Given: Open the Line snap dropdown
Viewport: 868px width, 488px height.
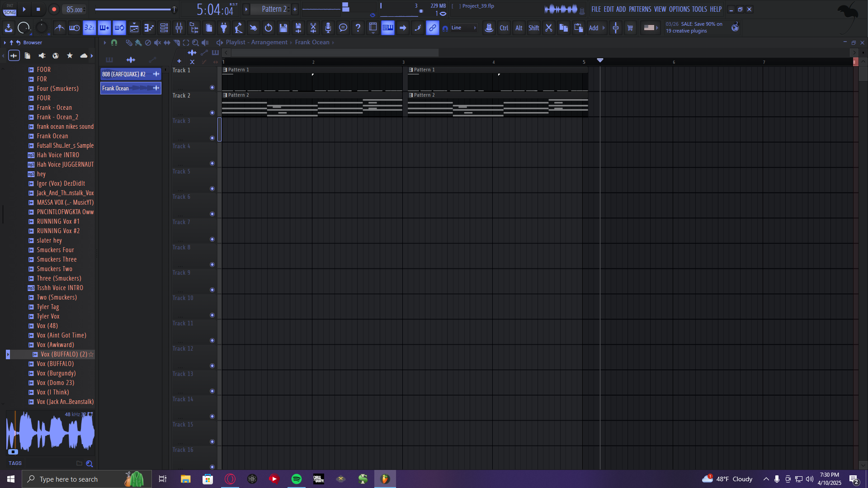Looking at the screenshot, I should point(463,28).
